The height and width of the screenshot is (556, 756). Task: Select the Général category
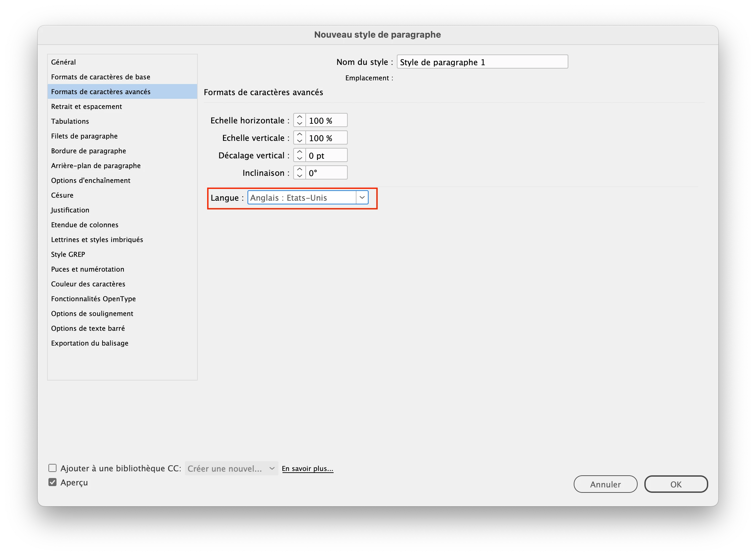coord(64,62)
